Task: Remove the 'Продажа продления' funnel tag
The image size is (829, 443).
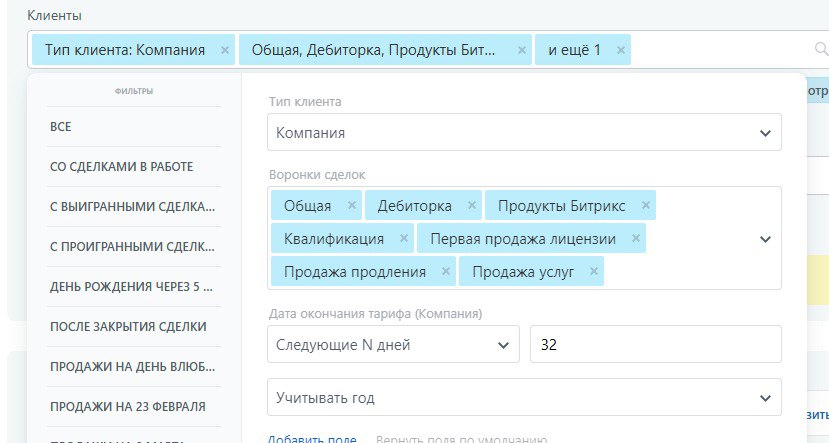Action: 446,272
